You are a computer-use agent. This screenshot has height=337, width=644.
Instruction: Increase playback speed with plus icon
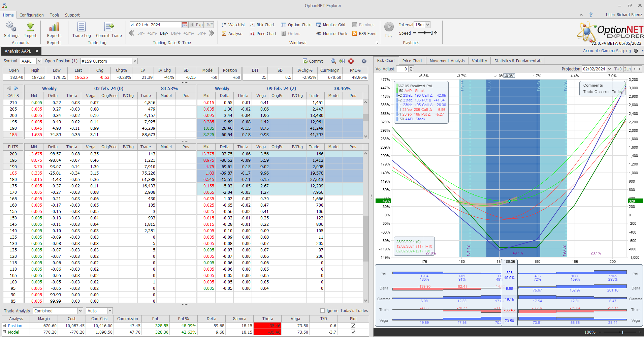(x=436, y=33)
